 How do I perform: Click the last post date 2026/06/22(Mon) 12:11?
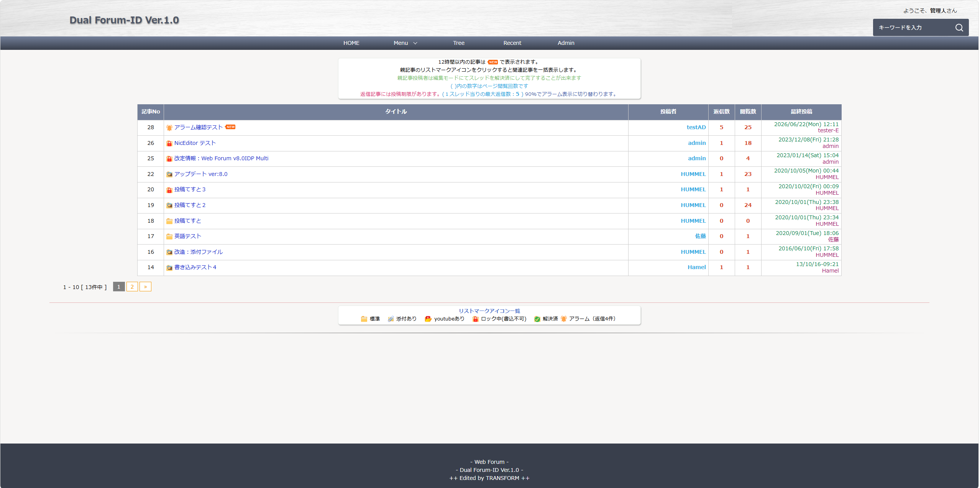tap(806, 124)
